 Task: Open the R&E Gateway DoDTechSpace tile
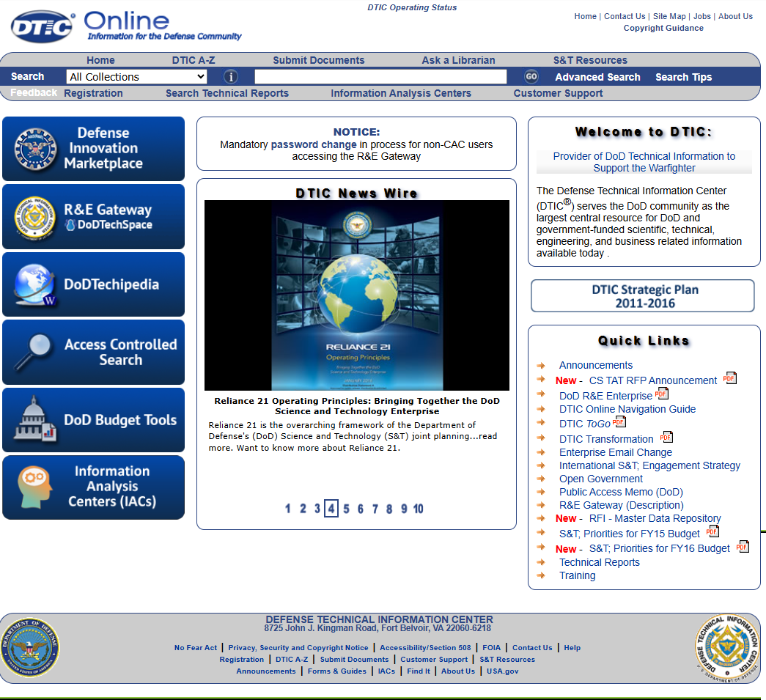tap(93, 216)
